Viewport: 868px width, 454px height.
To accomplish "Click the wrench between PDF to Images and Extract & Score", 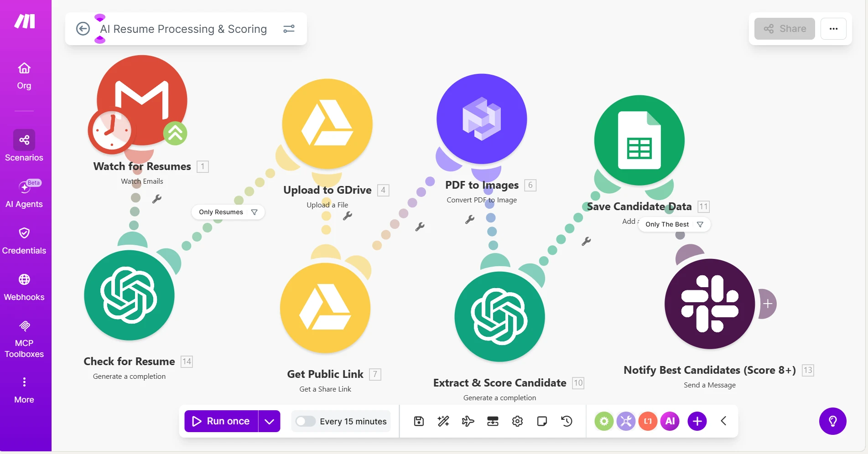I will pyautogui.click(x=470, y=220).
